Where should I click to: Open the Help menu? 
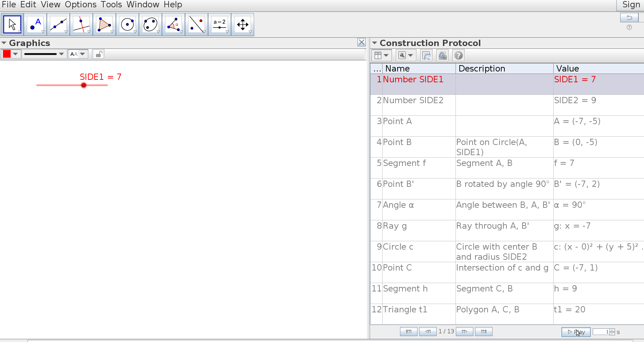[x=173, y=5]
